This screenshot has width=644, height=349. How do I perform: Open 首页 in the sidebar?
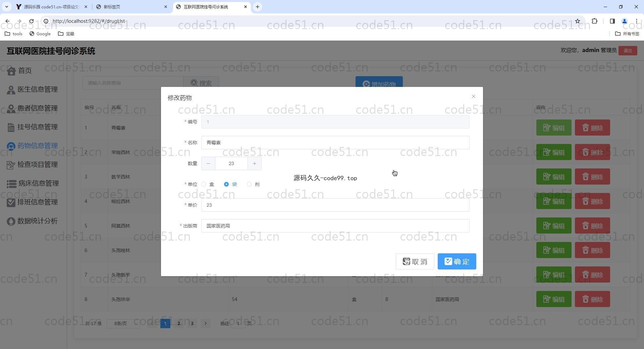[19, 70]
